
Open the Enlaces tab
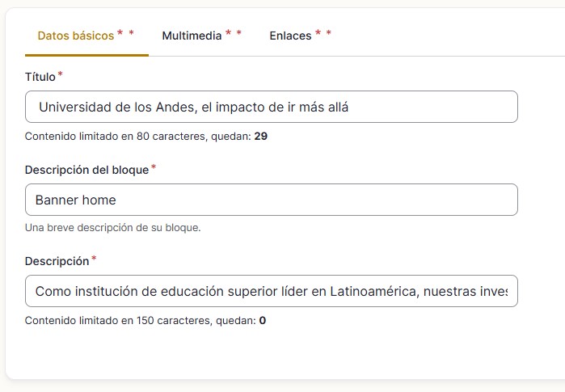[290, 36]
